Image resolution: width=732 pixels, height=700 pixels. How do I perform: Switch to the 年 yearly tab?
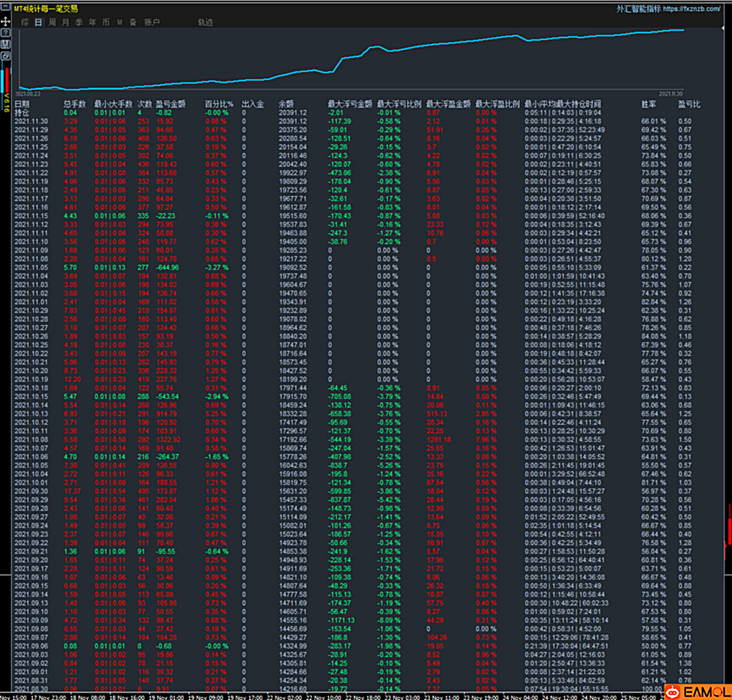click(92, 22)
